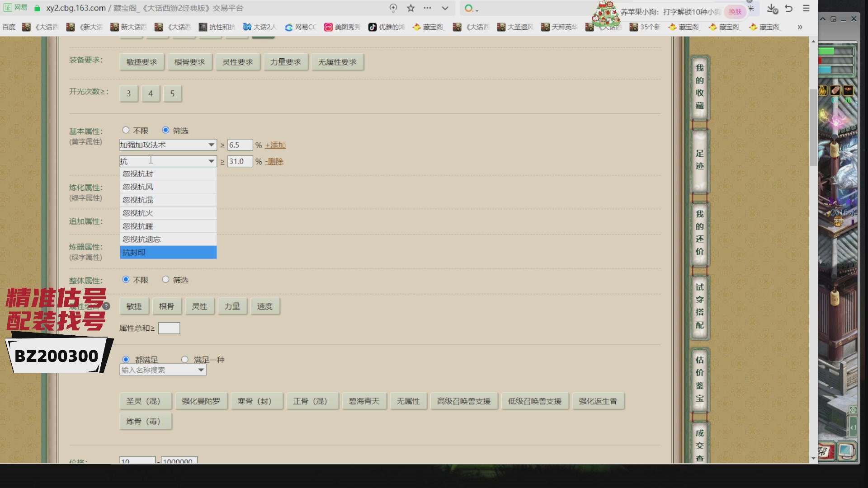868x488 pixels.
Task: Click the bookmark star icon in the address bar
Action: 410,8
